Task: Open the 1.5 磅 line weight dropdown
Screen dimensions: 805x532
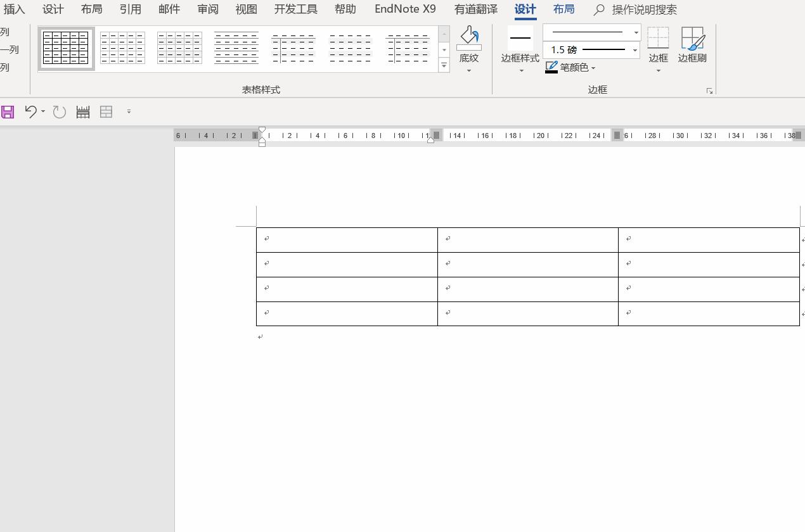Action: [591, 50]
